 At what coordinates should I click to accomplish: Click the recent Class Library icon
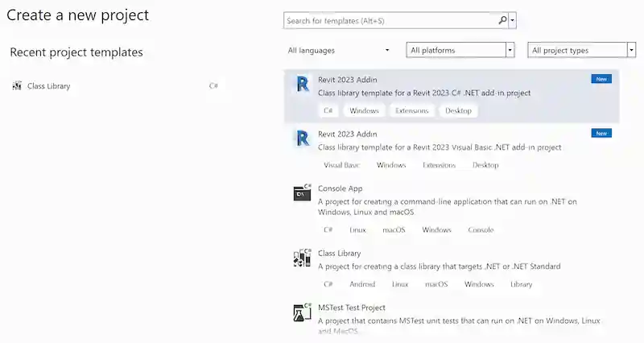17,85
